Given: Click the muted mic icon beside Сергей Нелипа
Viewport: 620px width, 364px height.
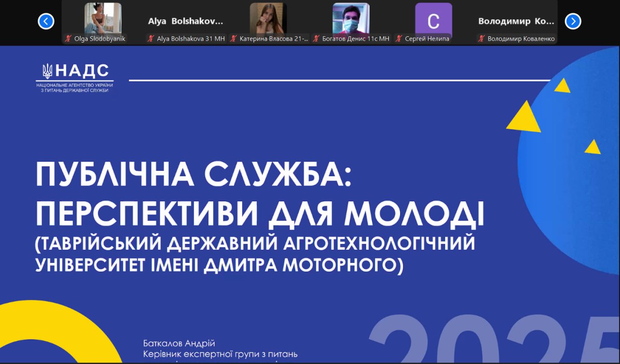Looking at the screenshot, I should [399, 39].
